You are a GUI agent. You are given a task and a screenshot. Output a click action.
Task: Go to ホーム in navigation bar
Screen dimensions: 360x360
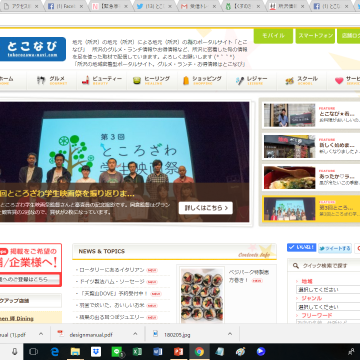click(13, 80)
